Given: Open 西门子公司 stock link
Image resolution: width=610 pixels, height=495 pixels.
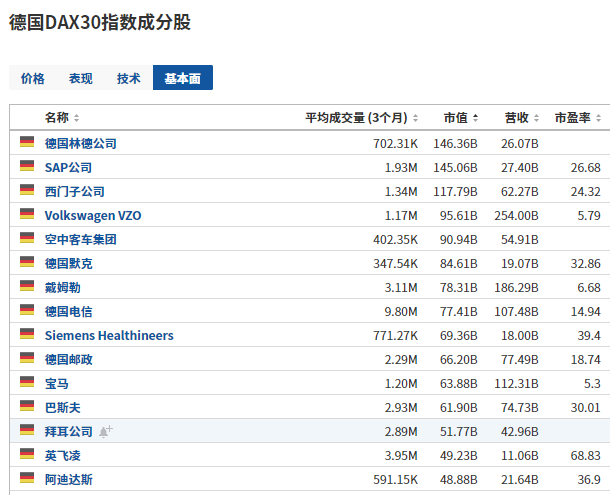Looking at the screenshot, I should tap(75, 191).
